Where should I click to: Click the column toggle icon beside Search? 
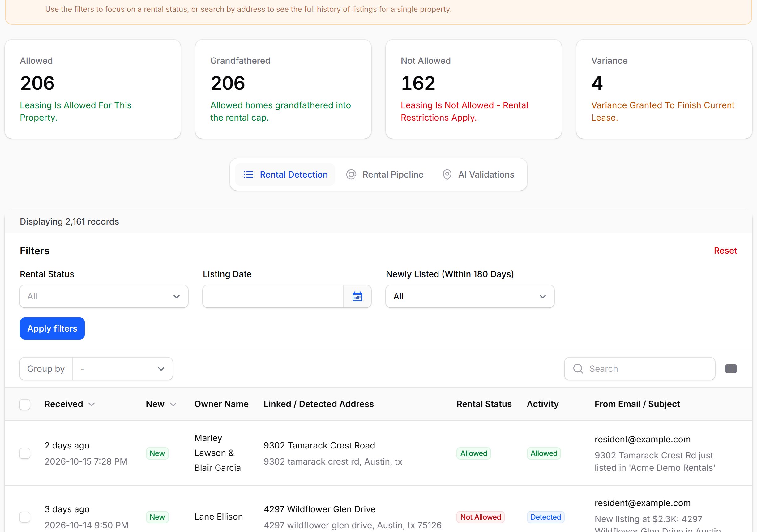click(x=731, y=369)
